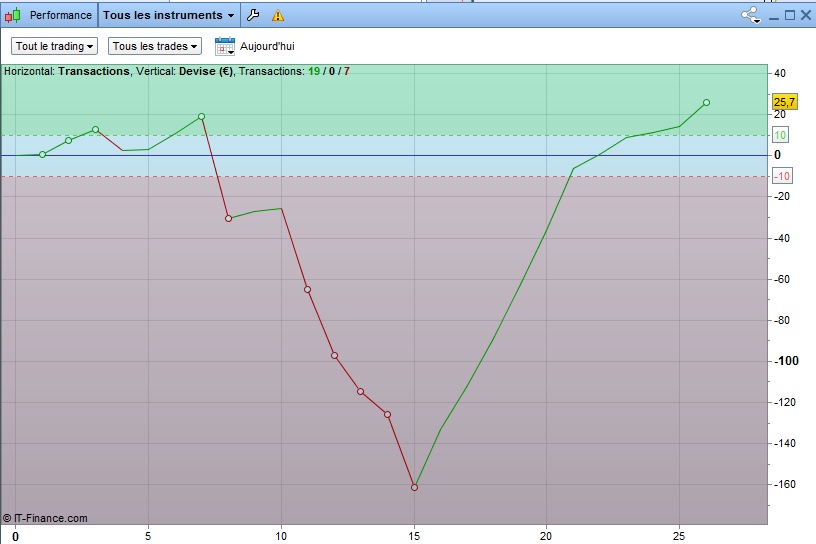The image size is (816, 544).
Task: Open the share icon menu
Action: 751,15
